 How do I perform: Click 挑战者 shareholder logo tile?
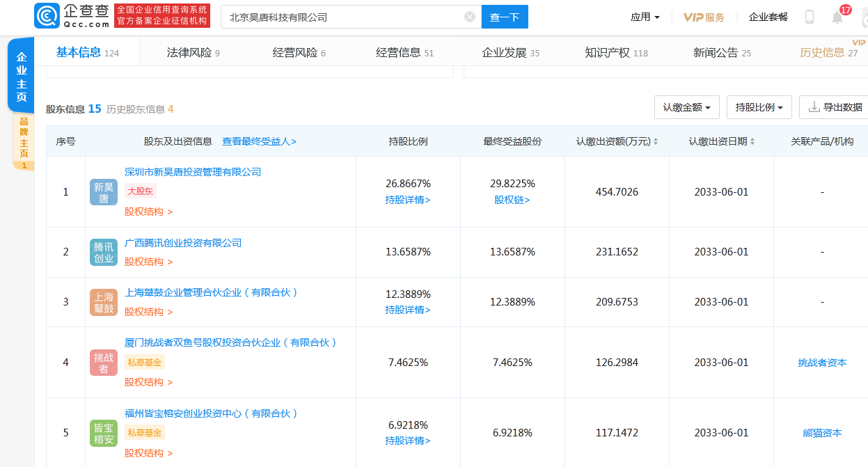click(x=104, y=363)
